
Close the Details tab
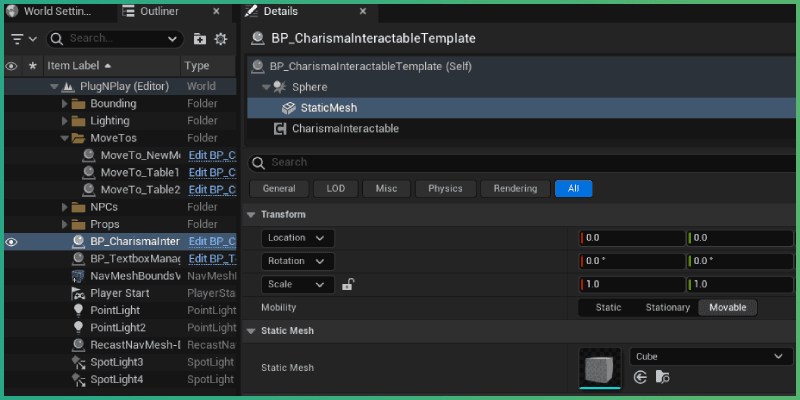pos(363,11)
